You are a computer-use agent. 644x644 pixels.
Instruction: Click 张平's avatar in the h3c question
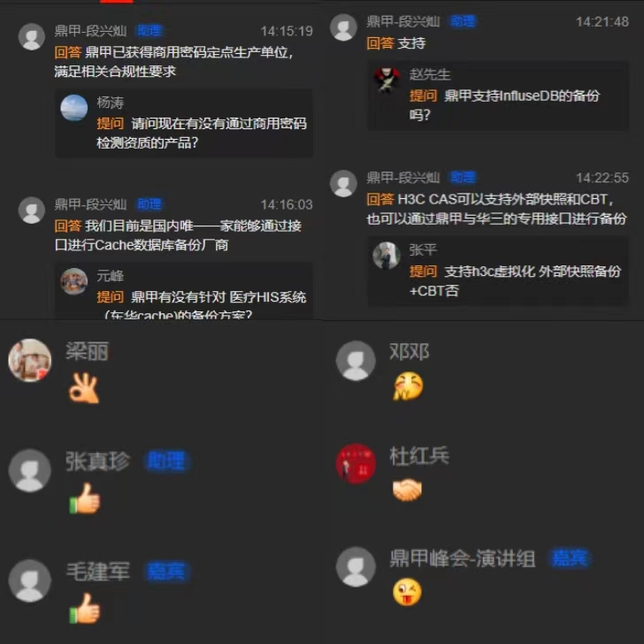pyautogui.click(x=387, y=256)
